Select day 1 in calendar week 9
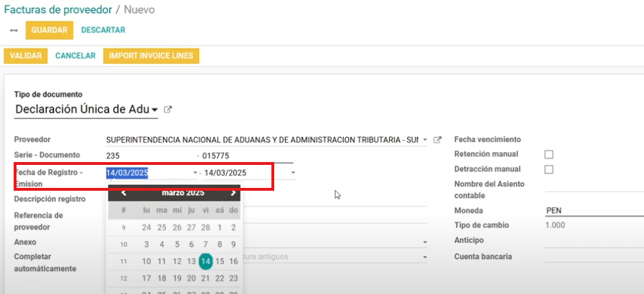 (220, 227)
